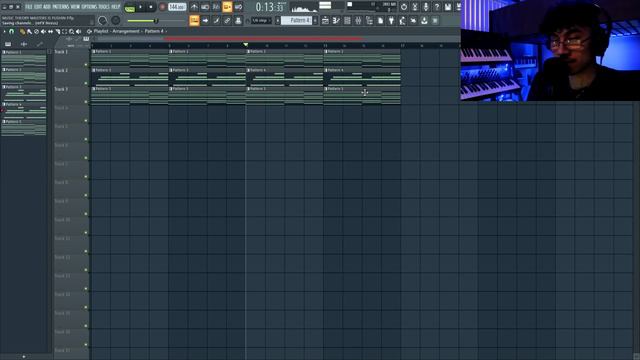Select Pattern 3 in the picker panel
Viewport: 640px width, 360px height.
24,93
